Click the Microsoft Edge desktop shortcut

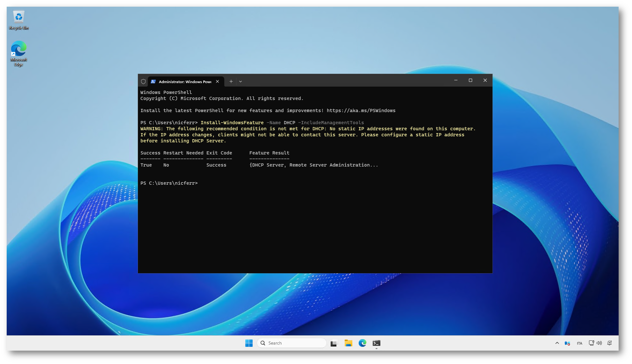[19, 53]
